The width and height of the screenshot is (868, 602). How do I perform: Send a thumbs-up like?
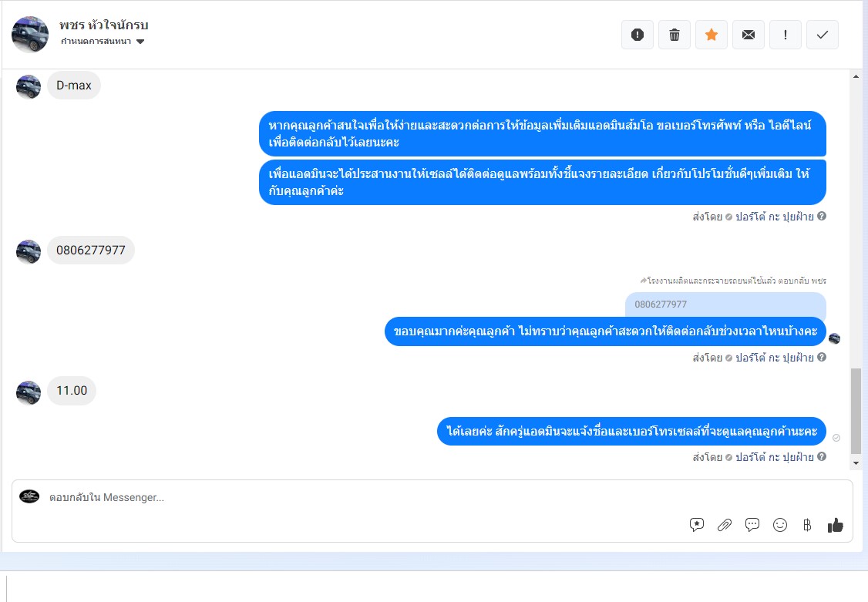click(836, 525)
